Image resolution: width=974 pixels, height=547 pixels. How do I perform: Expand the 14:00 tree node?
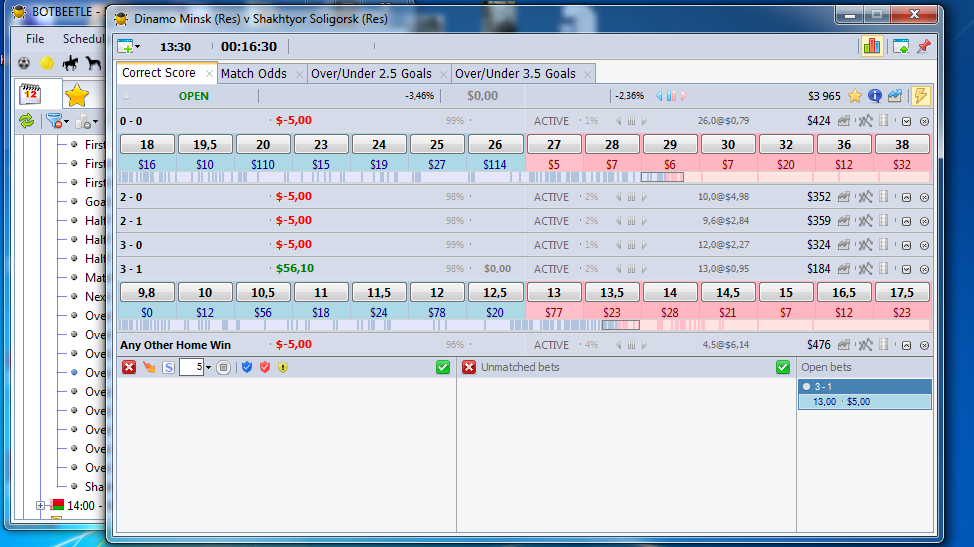[40, 505]
